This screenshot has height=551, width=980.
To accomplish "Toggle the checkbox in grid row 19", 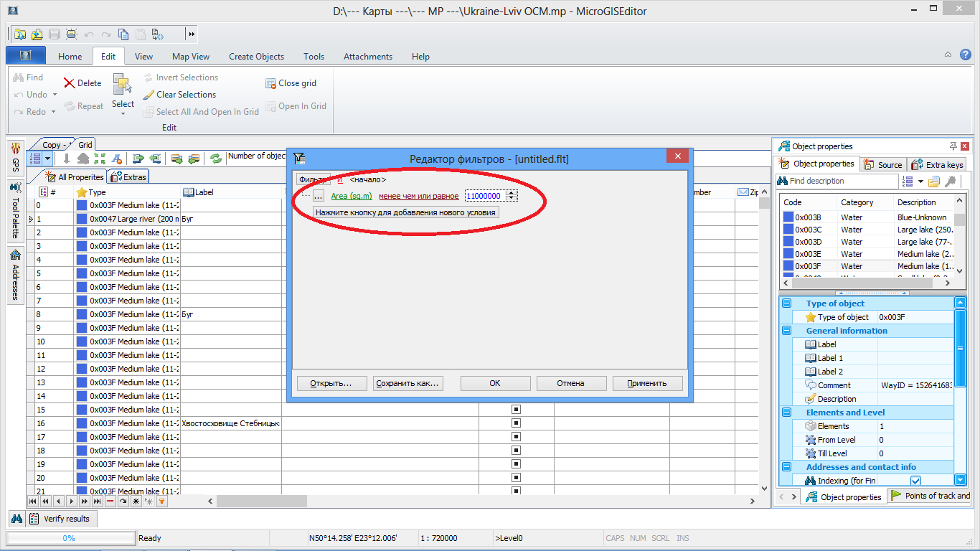I will 516,464.
